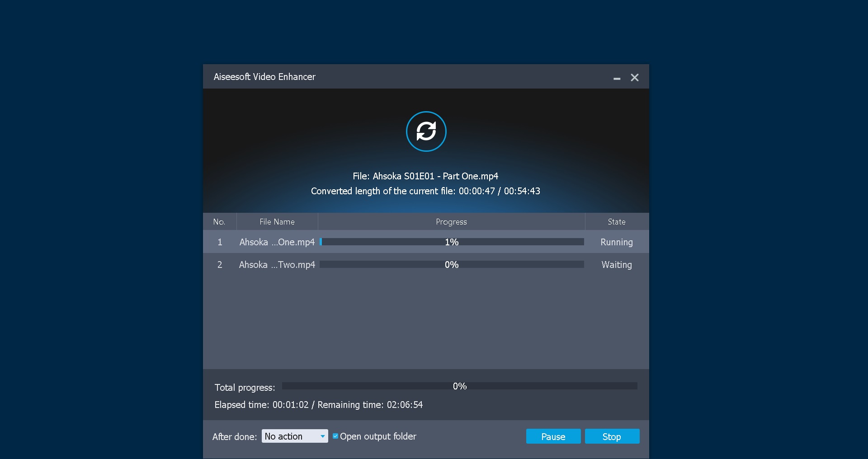Click the Converted length of the current file text
The height and width of the screenshot is (459, 868).
(x=425, y=191)
